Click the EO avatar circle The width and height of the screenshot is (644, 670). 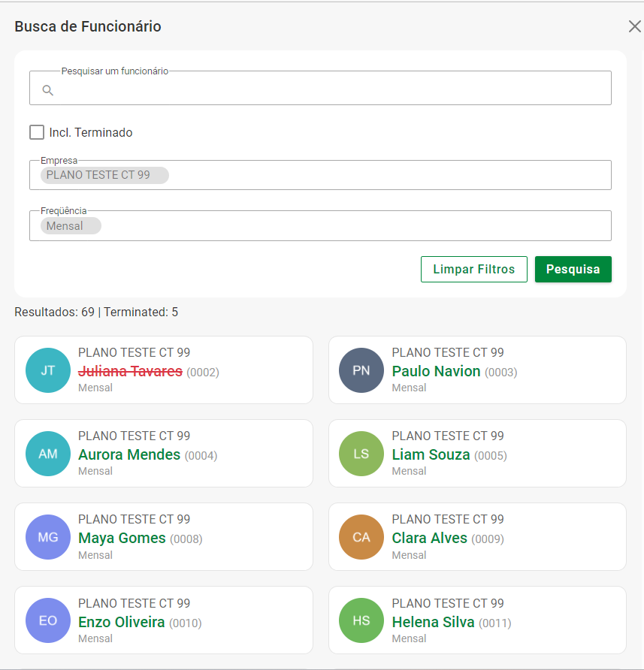click(48, 621)
